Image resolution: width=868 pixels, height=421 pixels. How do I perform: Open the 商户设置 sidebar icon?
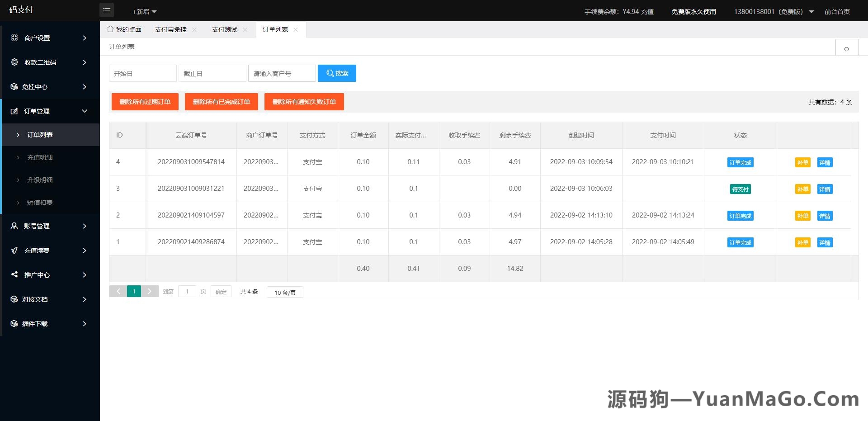click(x=14, y=38)
